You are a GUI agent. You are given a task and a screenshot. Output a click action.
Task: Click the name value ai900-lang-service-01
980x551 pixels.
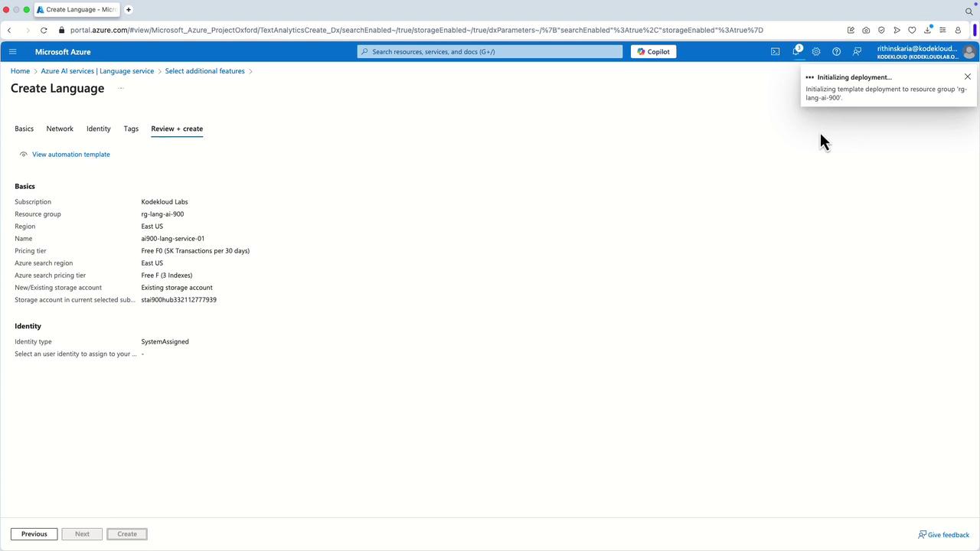173,239
